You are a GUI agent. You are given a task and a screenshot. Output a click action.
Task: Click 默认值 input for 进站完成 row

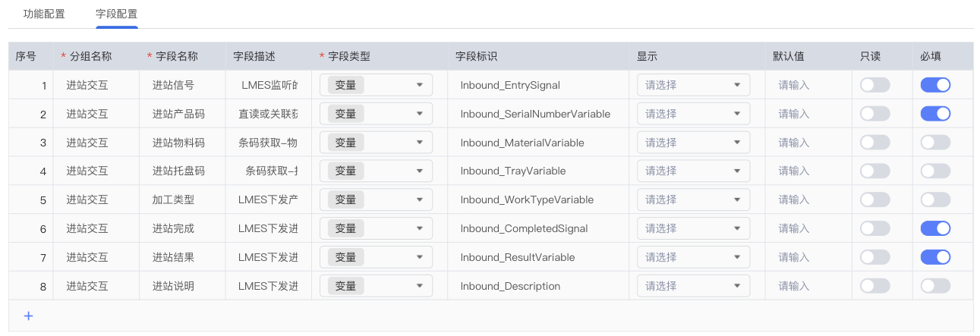tap(805, 228)
